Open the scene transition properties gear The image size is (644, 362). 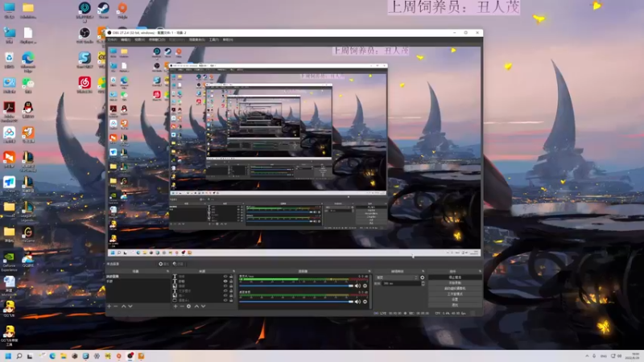click(x=422, y=278)
